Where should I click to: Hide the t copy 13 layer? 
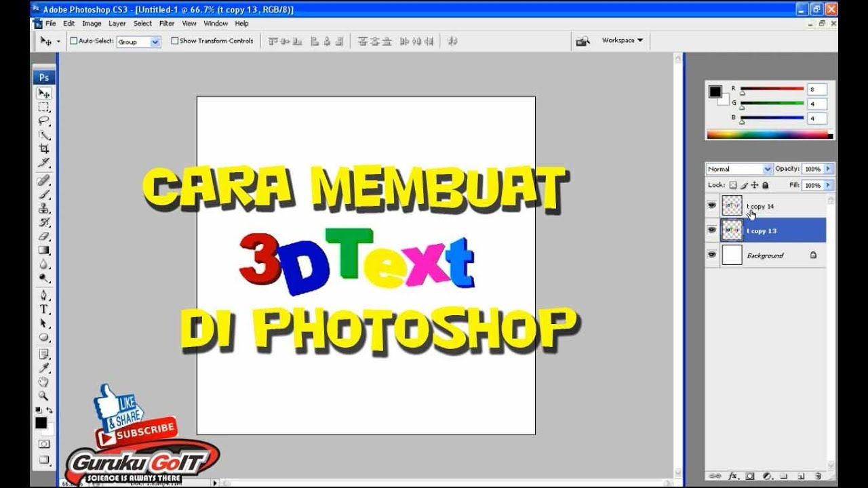pyautogui.click(x=712, y=230)
